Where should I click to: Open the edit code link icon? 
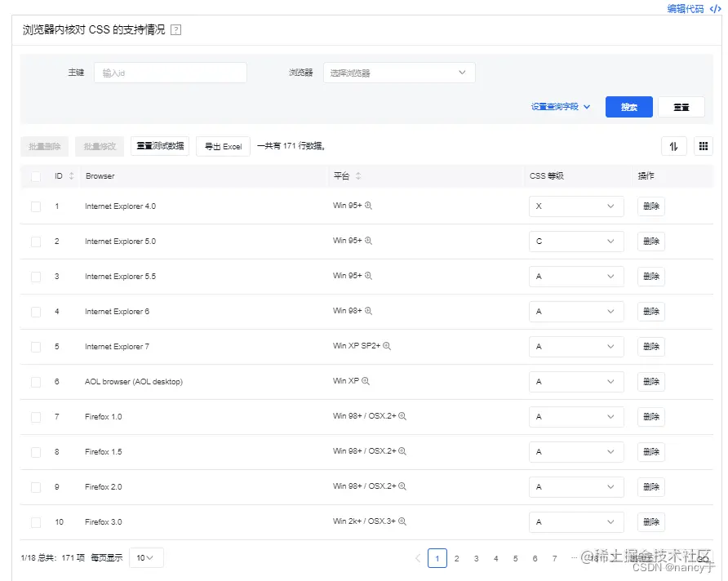coord(715,9)
